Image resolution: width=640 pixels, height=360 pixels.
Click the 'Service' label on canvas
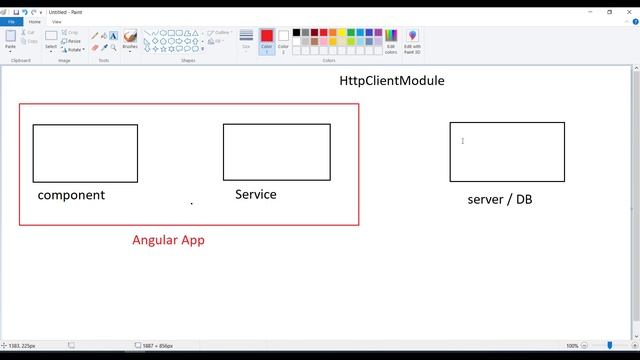tap(256, 194)
